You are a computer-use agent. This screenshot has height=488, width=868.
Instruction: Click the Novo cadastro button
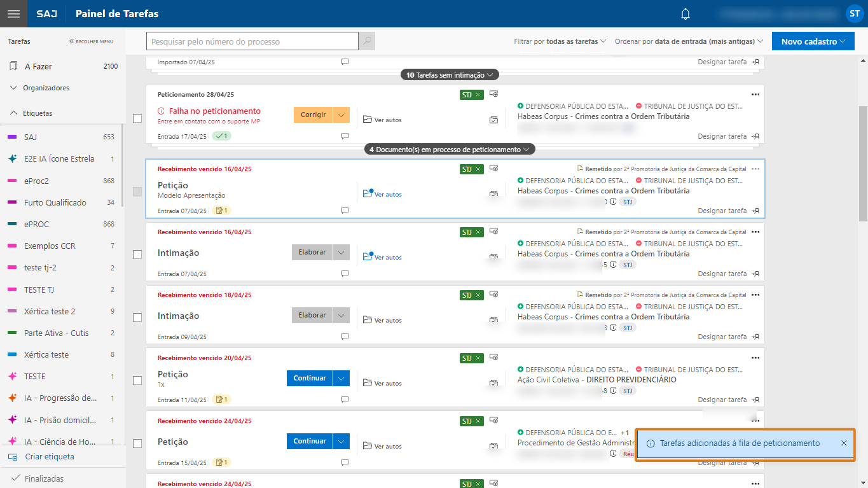click(812, 41)
